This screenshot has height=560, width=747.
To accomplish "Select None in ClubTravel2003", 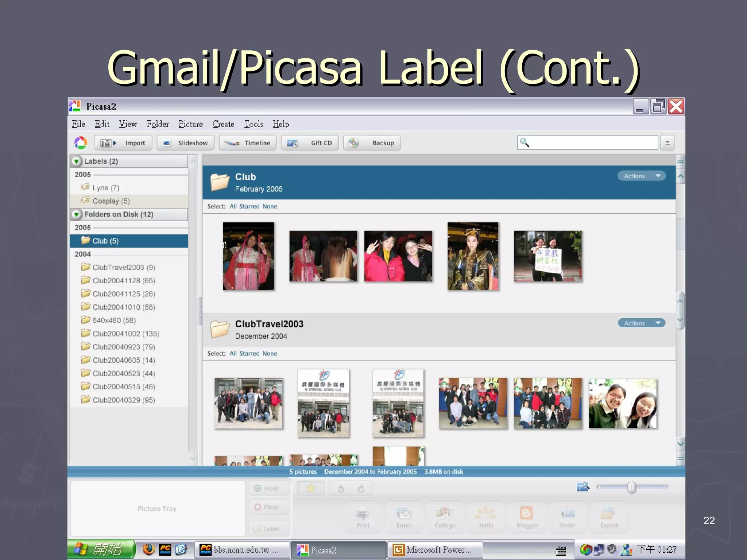I will click(x=270, y=354).
